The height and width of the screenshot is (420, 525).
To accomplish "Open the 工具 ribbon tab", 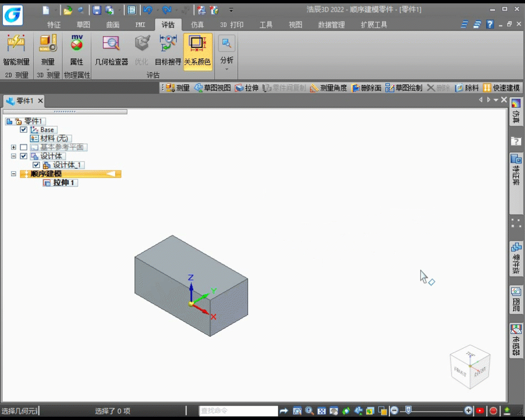I will coord(266,25).
